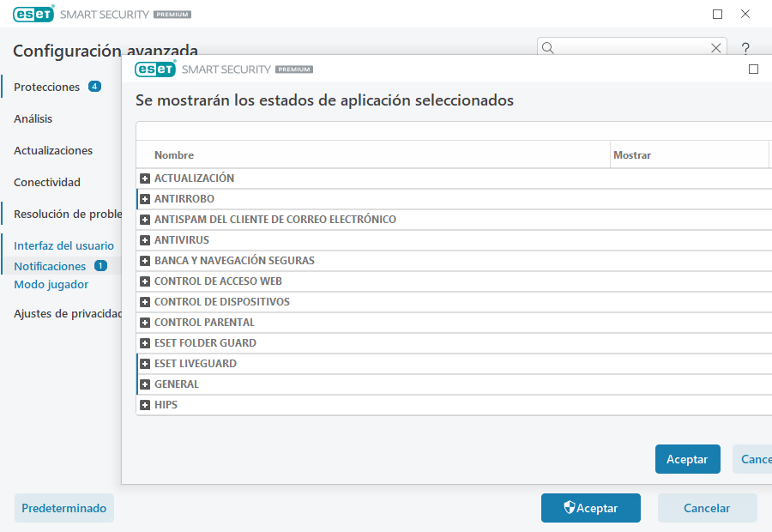Click the search magnifier icon

pyautogui.click(x=547, y=48)
